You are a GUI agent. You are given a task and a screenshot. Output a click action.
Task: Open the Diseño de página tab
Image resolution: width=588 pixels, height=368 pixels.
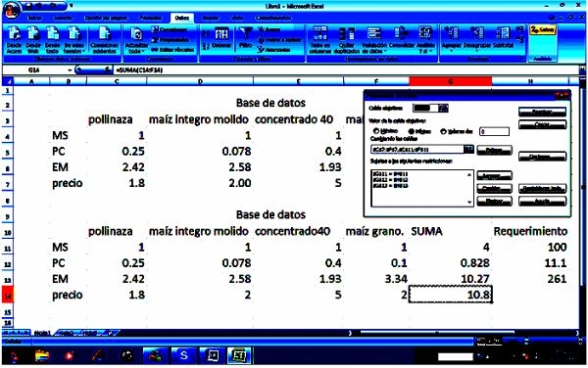pyautogui.click(x=106, y=18)
